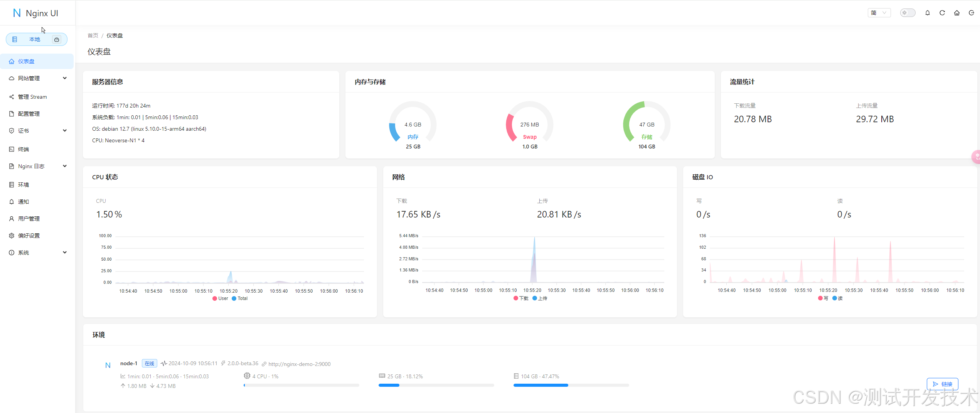Click the logout icon at top right

972,13
